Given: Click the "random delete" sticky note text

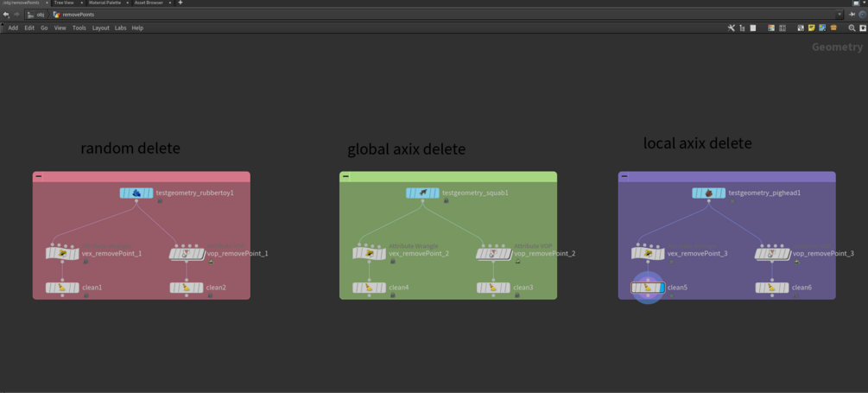Looking at the screenshot, I should click(x=130, y=149).
